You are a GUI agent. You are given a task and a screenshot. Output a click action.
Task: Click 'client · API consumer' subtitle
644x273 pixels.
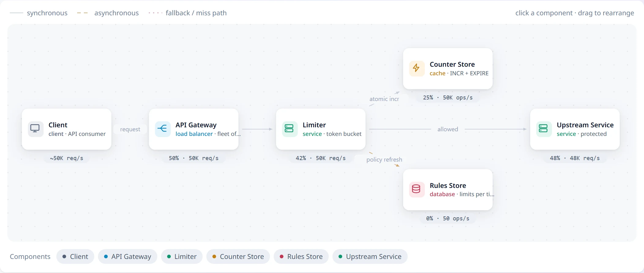(77, 134)
